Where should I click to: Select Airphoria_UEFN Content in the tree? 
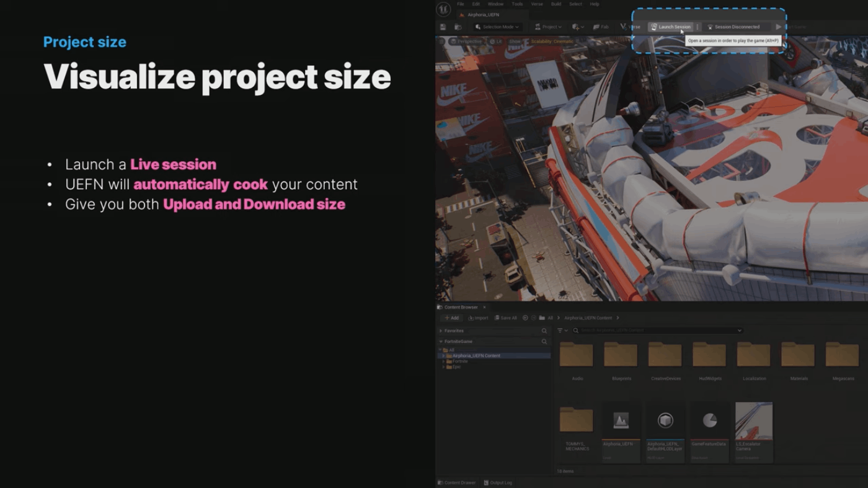[x=494, y=356]
